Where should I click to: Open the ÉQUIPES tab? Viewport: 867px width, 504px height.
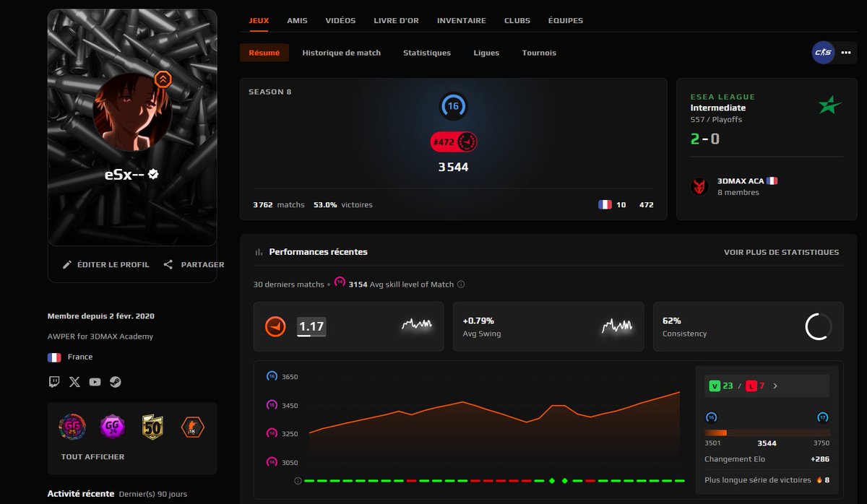[x=566, y=21]
